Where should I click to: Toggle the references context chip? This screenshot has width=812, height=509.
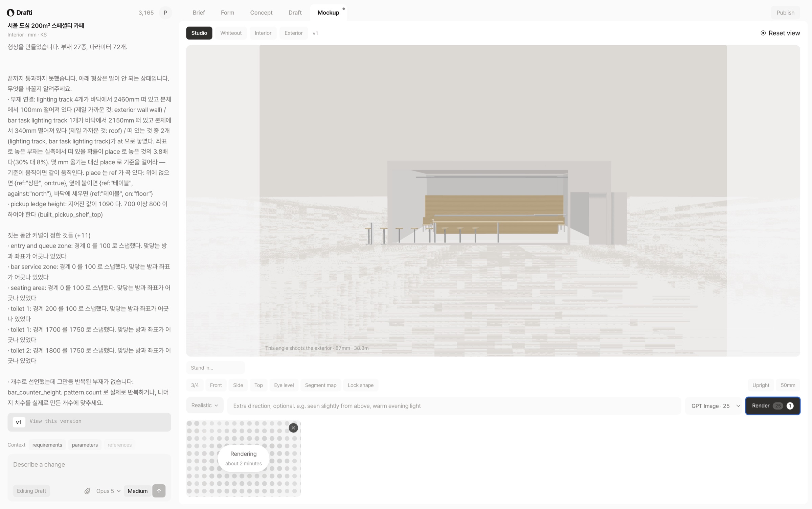pyautogui.click(x=119, y=445)
